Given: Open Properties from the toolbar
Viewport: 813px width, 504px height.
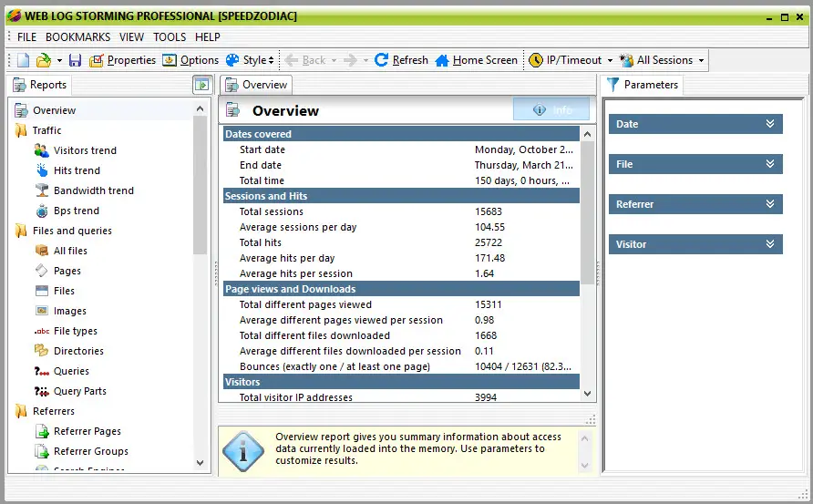Looking at the screenshot, I should click(122, 60).
